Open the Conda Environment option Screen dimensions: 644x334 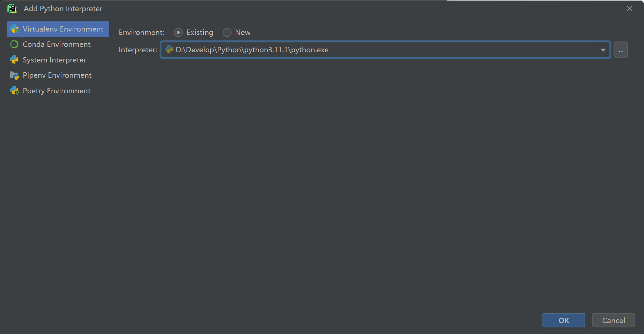[x=58, y=44]
